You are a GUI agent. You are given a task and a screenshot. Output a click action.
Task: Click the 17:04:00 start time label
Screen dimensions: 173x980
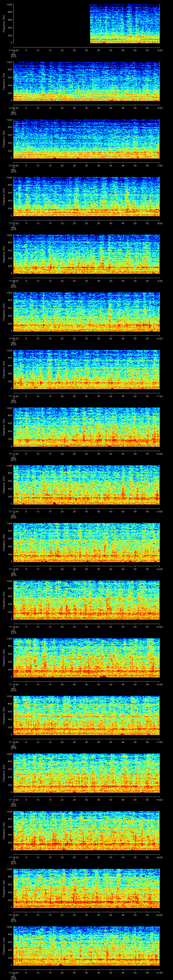coord(13,50)
